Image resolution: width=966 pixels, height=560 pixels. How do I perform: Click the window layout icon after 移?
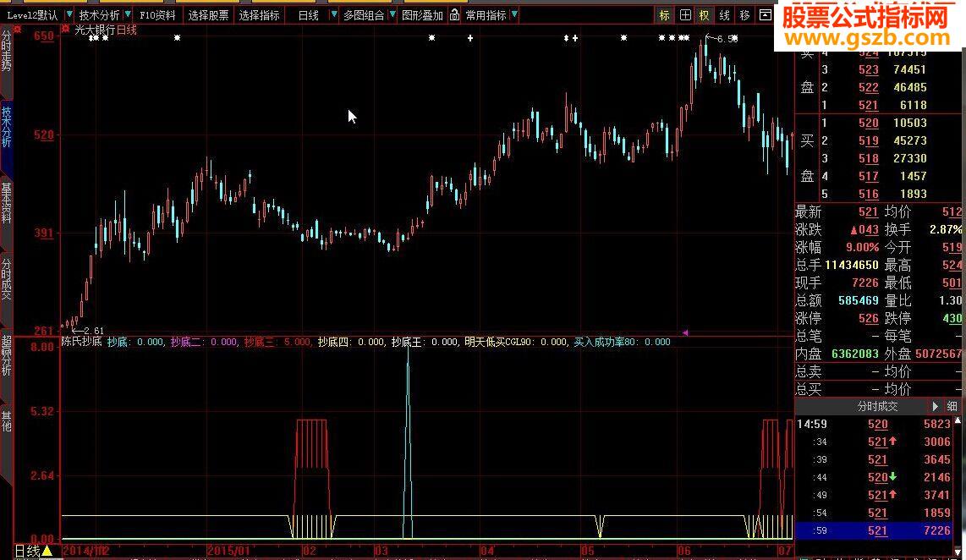(766, 14)
